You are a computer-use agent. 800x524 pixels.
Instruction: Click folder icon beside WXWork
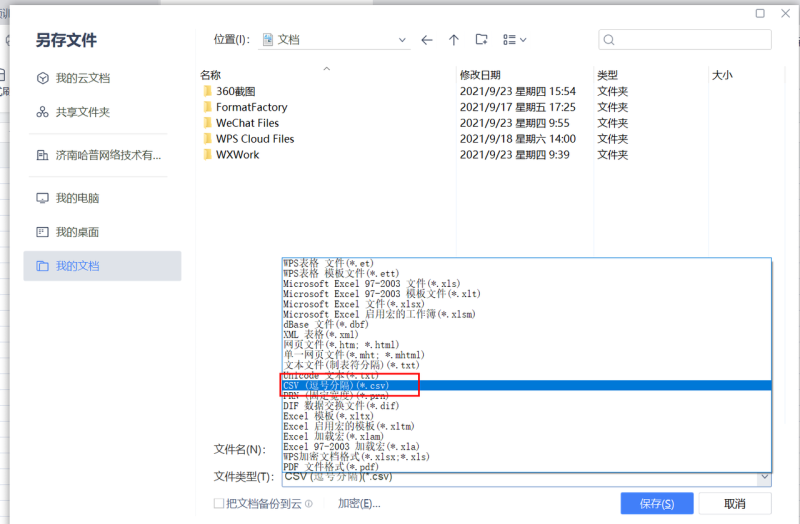[x=207, y=155]
